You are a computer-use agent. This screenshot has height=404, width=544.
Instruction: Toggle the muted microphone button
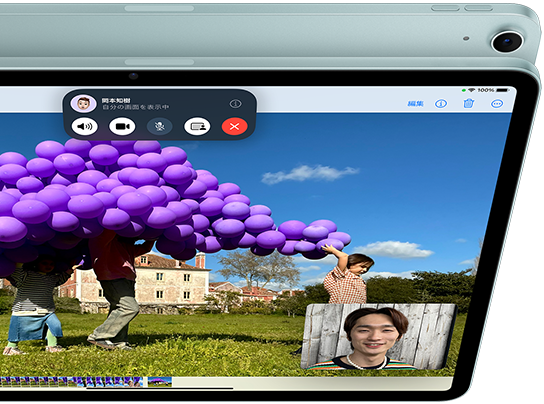(160, 126)
